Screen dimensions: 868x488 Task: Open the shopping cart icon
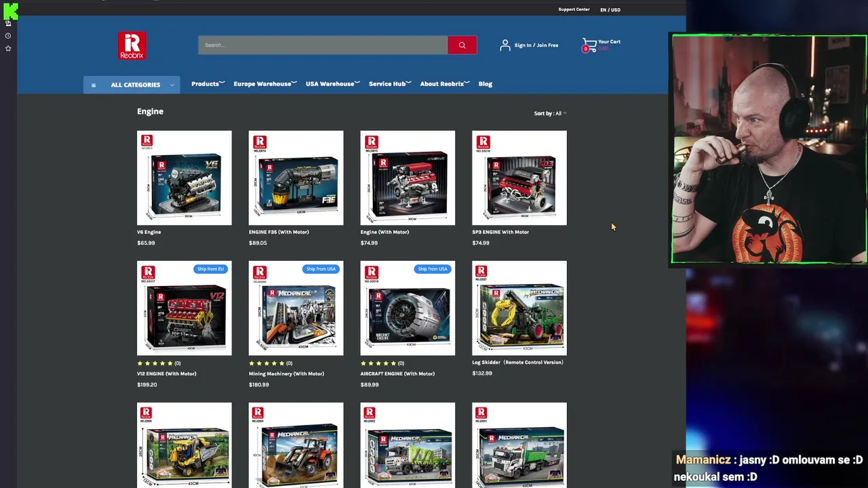click(x=589, y=45)
